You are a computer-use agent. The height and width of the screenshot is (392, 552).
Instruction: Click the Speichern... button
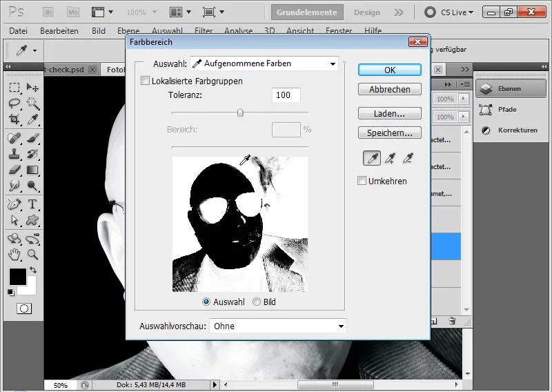pos(390,133)
